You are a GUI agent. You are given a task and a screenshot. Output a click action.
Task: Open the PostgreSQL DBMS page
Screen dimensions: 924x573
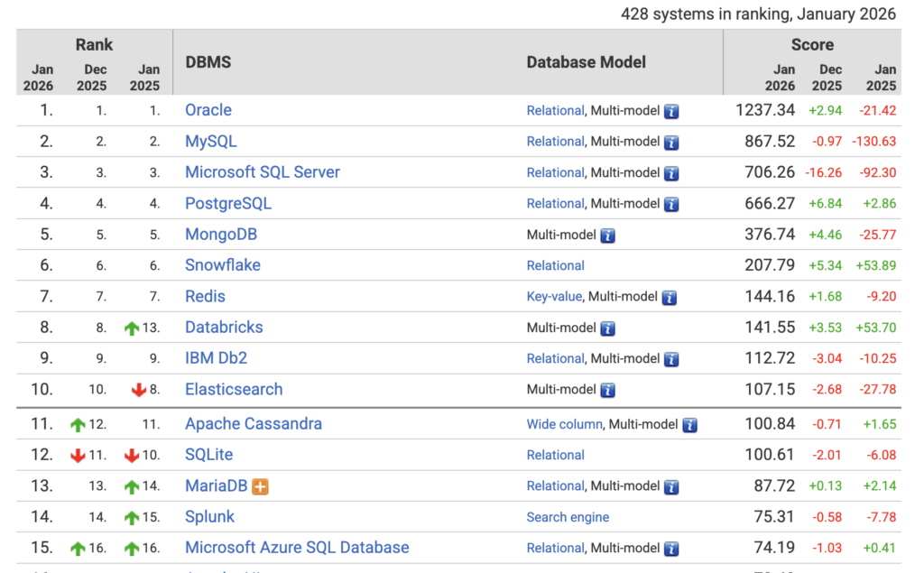point(231,203)
